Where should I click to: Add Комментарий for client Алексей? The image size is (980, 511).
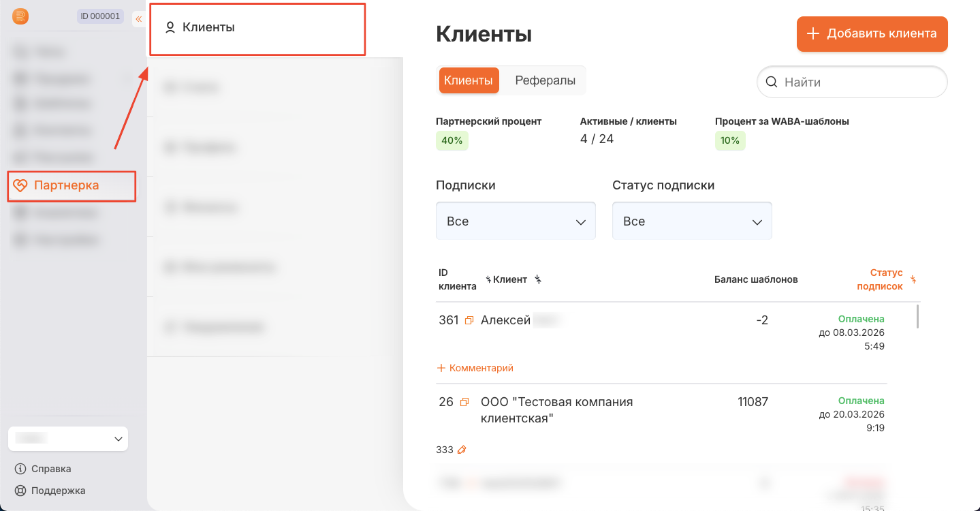click(475, 368)
